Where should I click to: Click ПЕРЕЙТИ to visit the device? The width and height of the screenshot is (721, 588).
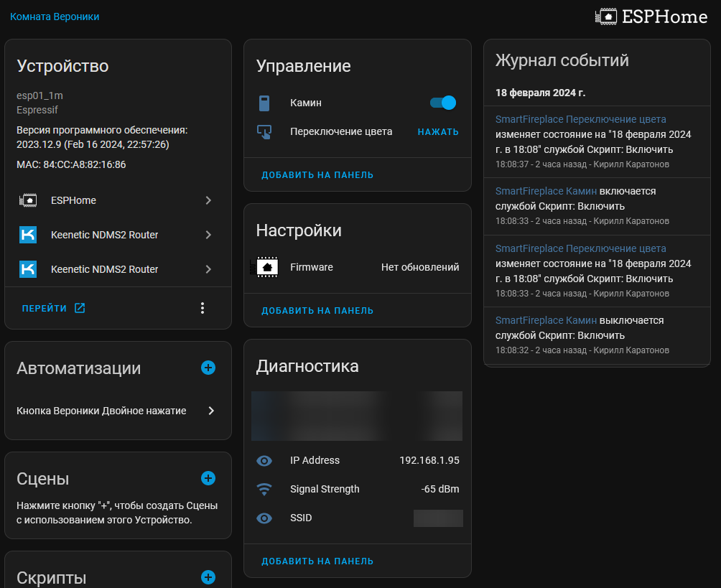click(x=53, y=308)
